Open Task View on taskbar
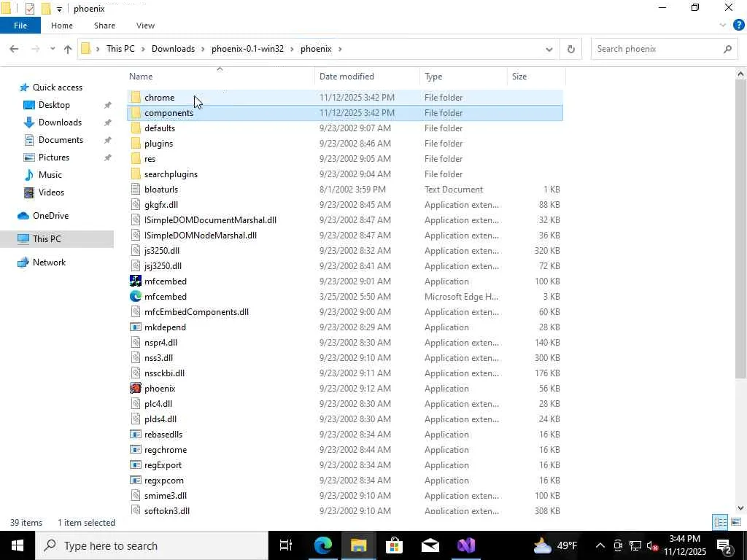This screenshot has width=747, height=560. [x=286, y=545]
